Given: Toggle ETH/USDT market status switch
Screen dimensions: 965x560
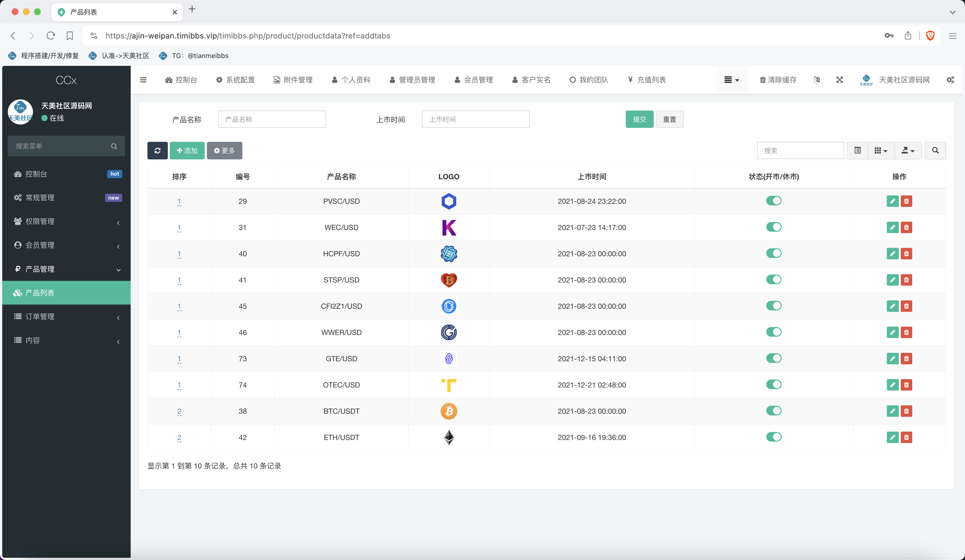Looking at the screenshot, I should (773, 437).
